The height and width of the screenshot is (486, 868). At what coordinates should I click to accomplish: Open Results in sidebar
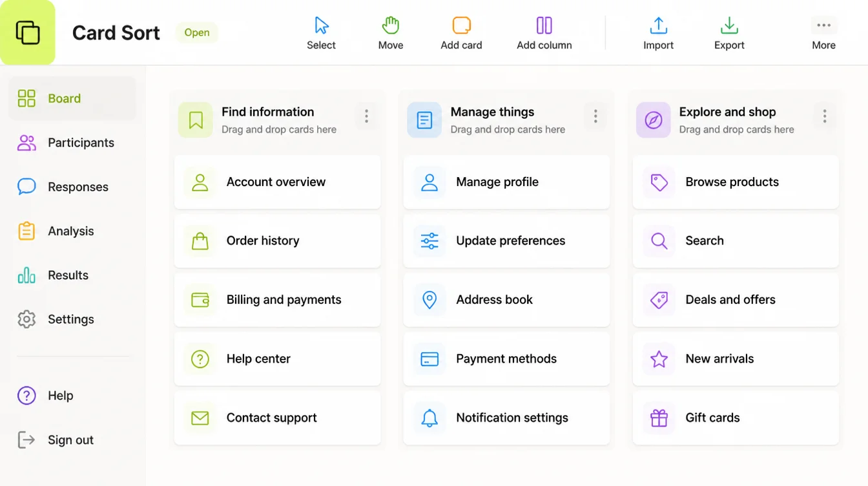[72, 275]
